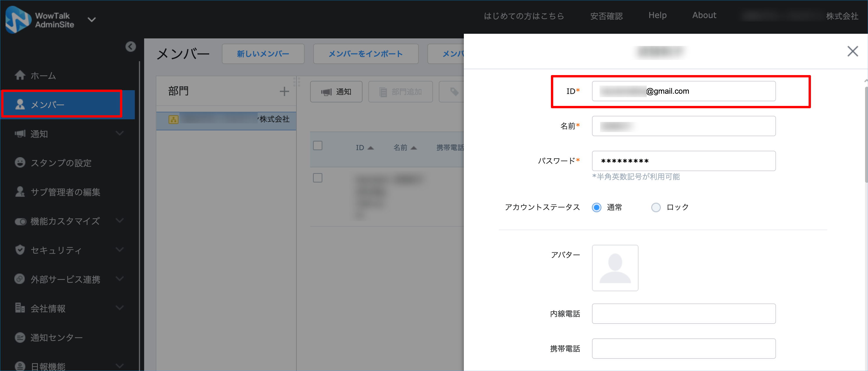Open 安否確認 in top navigation
Image resolution: width=868 pixels, height=371 pixels.
pyautogui.click(x=606, y=16)
